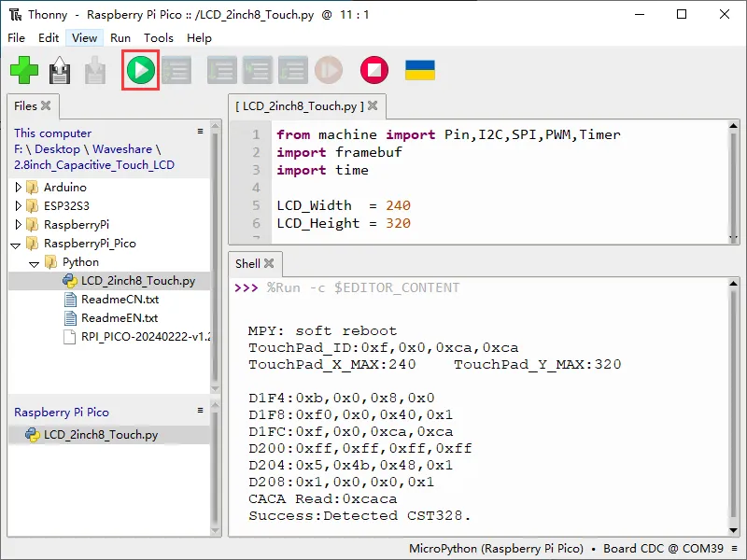Open the Help menu
747x560 pixels.
[x=199, y=37]
